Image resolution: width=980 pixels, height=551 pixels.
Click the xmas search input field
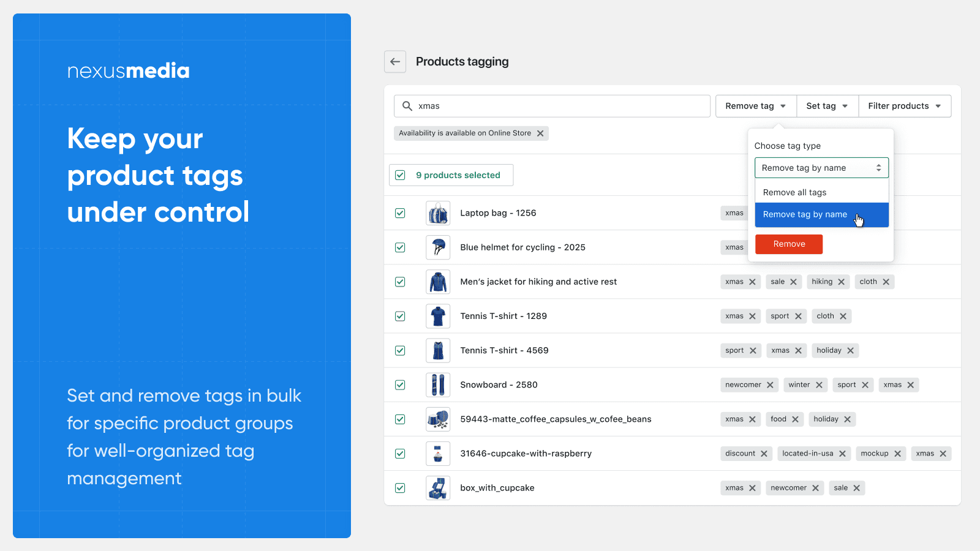click(x=551, y=106)
